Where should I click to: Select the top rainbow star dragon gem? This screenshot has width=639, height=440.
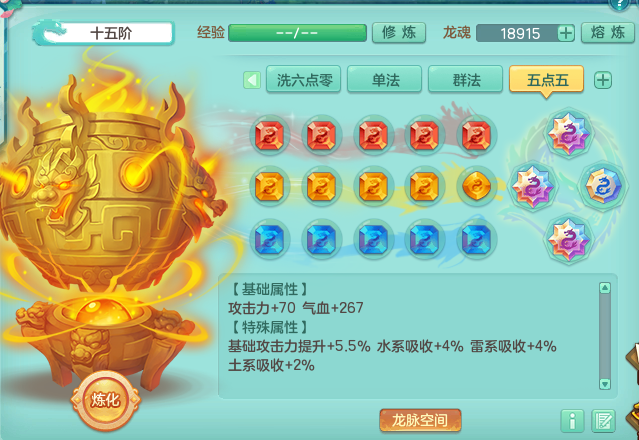568,133
